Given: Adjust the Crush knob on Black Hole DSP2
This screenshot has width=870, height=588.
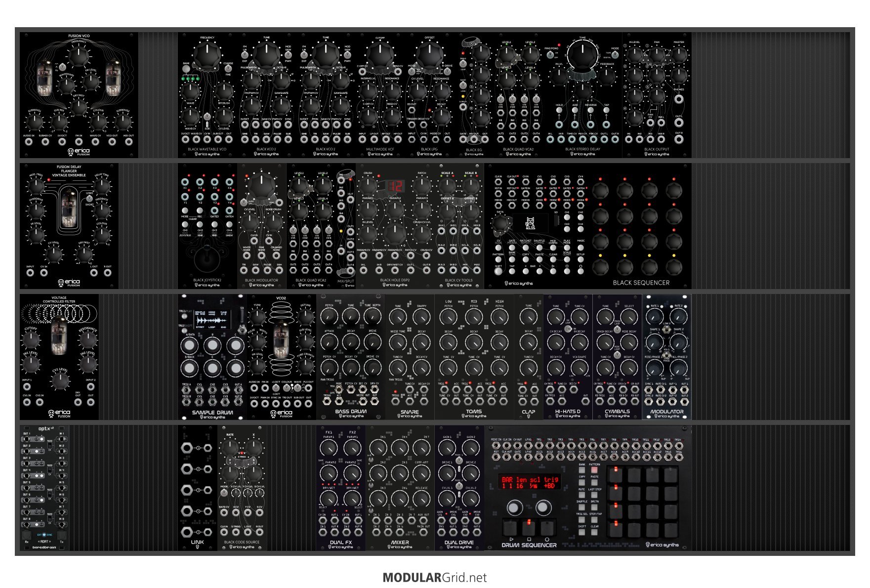Looking at the screenshot, I should click(368, 185).
